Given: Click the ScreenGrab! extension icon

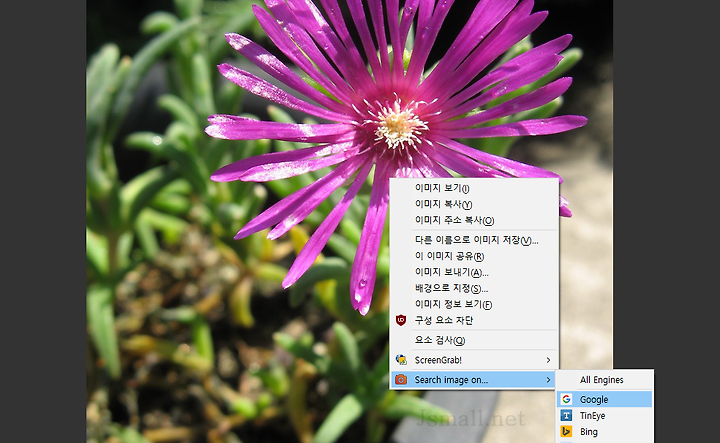Looking at the screenshot, I should [x=401, y=360].
